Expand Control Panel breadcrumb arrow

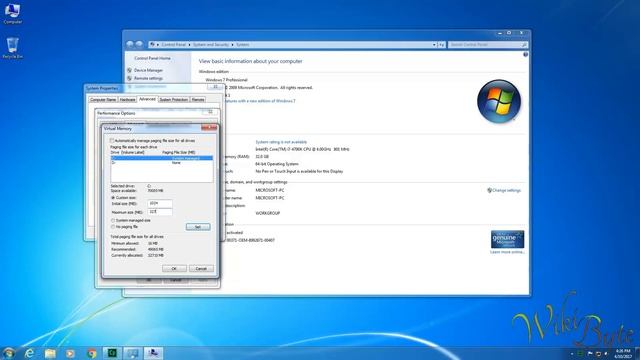189,44
